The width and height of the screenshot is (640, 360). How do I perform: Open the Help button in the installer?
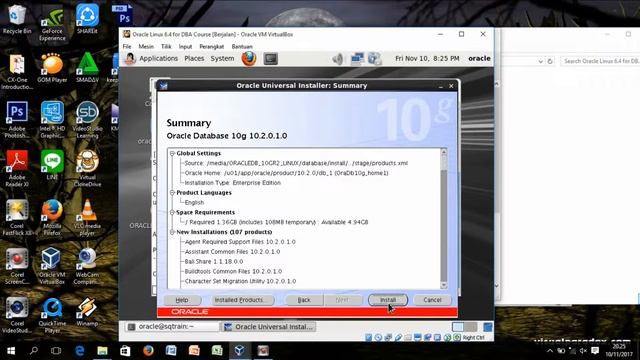click(x=182, y=300)
